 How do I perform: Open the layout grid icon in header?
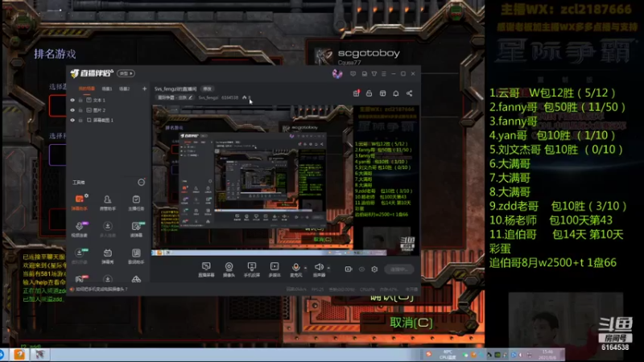pyautogui.click(x=382, y=93)
